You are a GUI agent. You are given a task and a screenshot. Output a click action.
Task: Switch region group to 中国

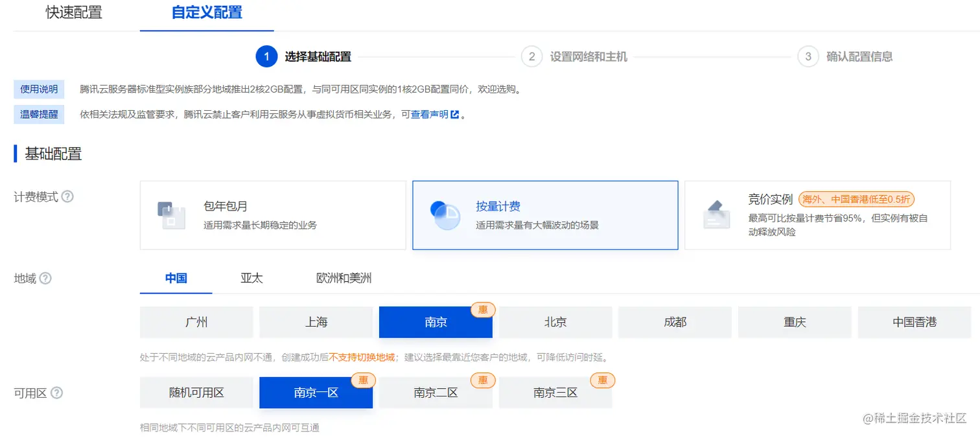pos(176,279)
